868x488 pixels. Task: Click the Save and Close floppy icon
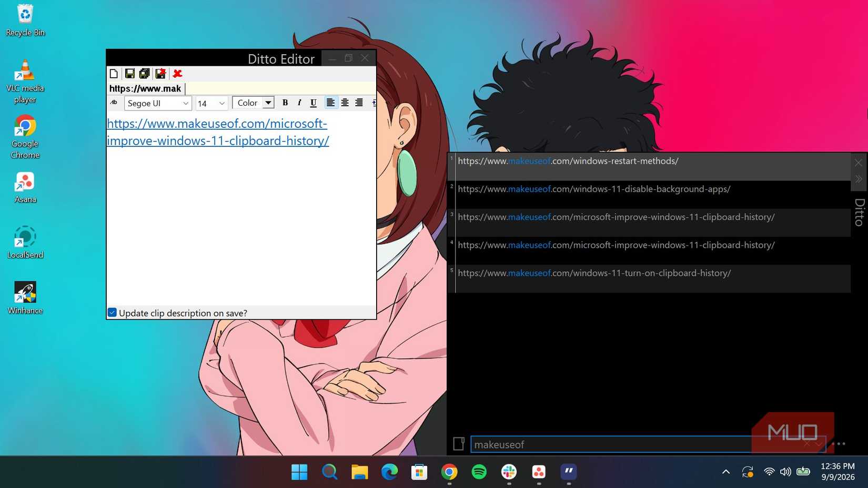(x=160, y=74)
